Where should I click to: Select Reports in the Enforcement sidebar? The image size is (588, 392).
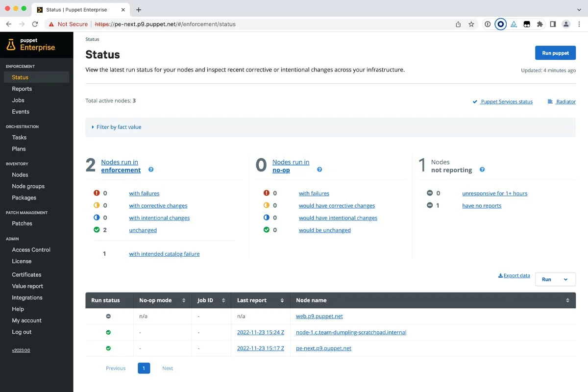tap(22, 89)
